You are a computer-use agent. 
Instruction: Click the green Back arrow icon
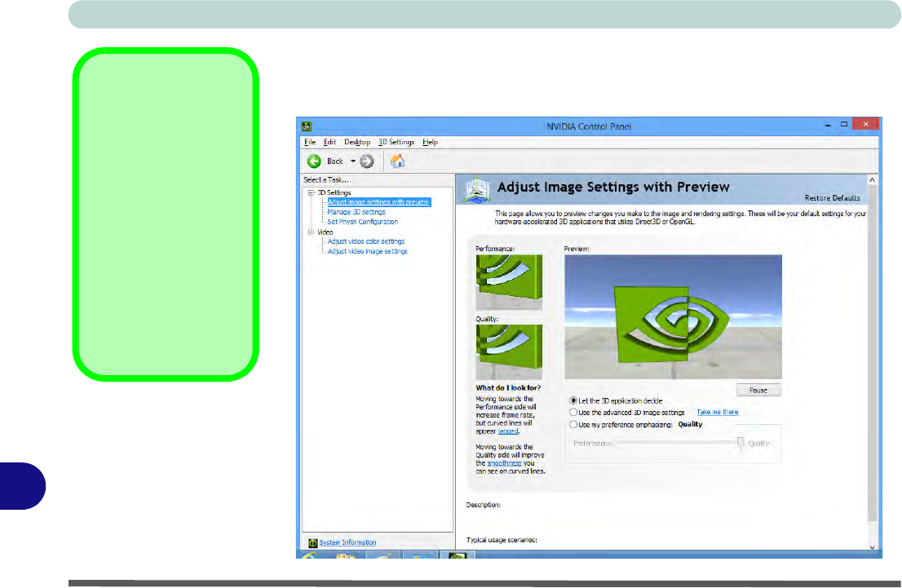click(x=314, y=161)
